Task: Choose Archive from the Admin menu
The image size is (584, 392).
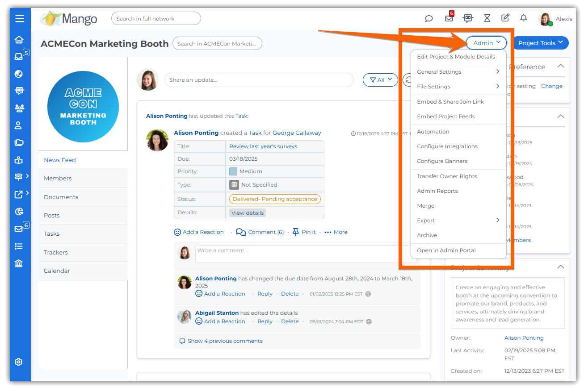Action: [427, 235]
